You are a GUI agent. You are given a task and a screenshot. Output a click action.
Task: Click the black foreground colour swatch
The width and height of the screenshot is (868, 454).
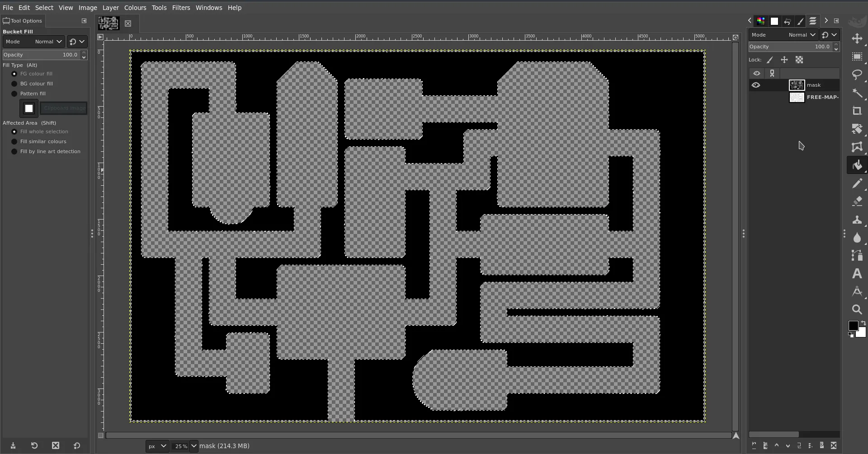pyautogui.click(x=853, y=326)
